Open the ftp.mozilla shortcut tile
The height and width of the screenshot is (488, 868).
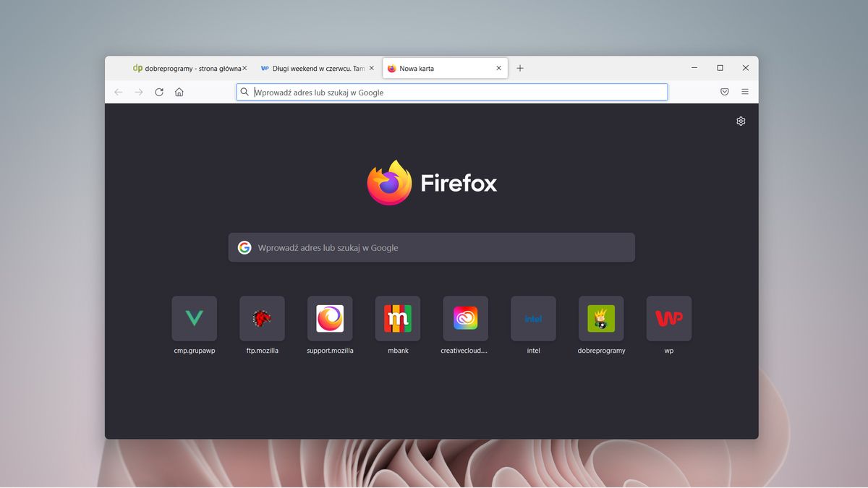coord(261,318)
